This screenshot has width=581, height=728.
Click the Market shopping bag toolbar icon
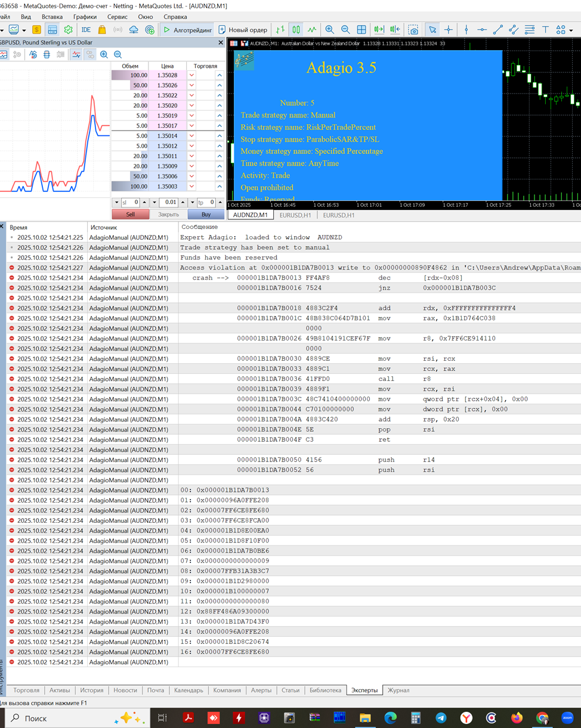pos(102,29)
